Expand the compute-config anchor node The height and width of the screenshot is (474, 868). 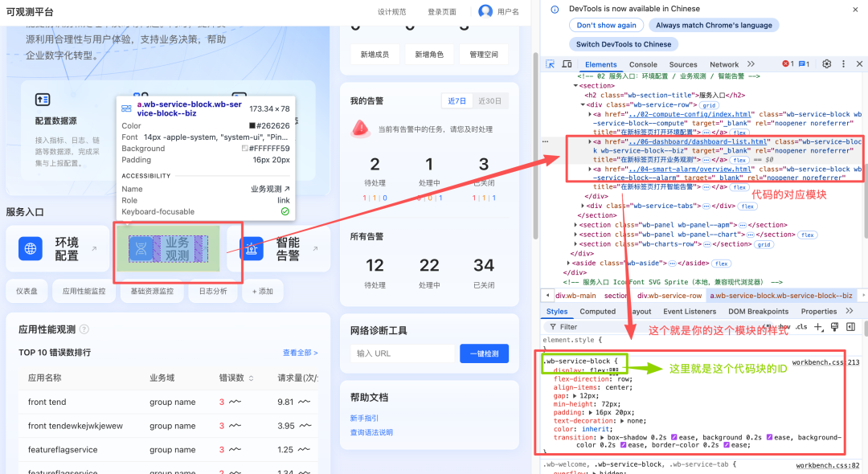click(x=590, y=114)
